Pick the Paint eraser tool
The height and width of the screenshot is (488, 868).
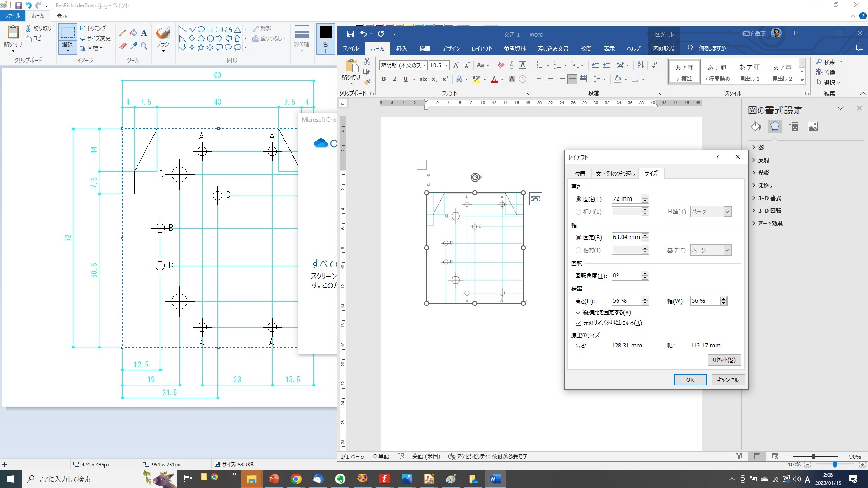coord(123,46)
